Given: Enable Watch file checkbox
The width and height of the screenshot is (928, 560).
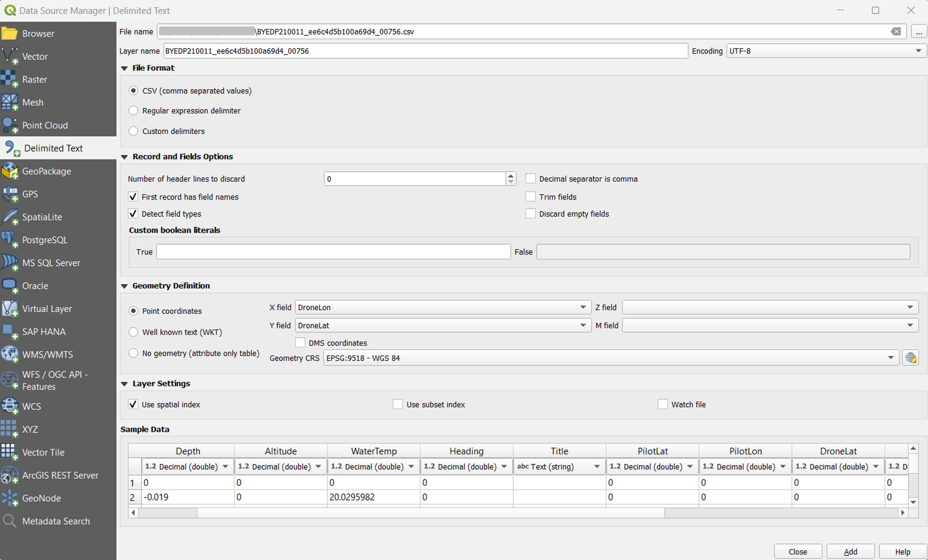Looking at the screenshot, I should click(662, 404).
